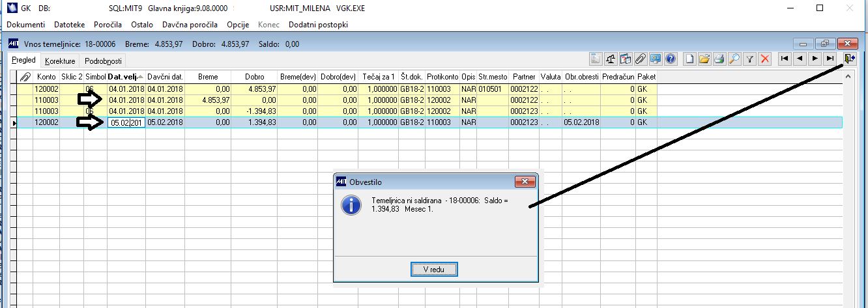868x308 pixels.
Task: Jump to first record navigation arrow
Action: pos(785,59)
